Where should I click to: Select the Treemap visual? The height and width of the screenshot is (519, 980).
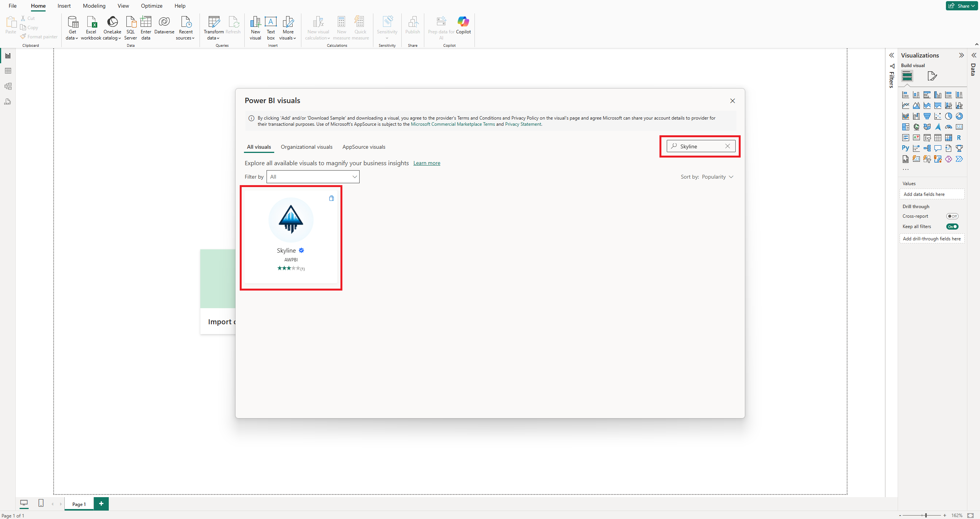point(906,127)
